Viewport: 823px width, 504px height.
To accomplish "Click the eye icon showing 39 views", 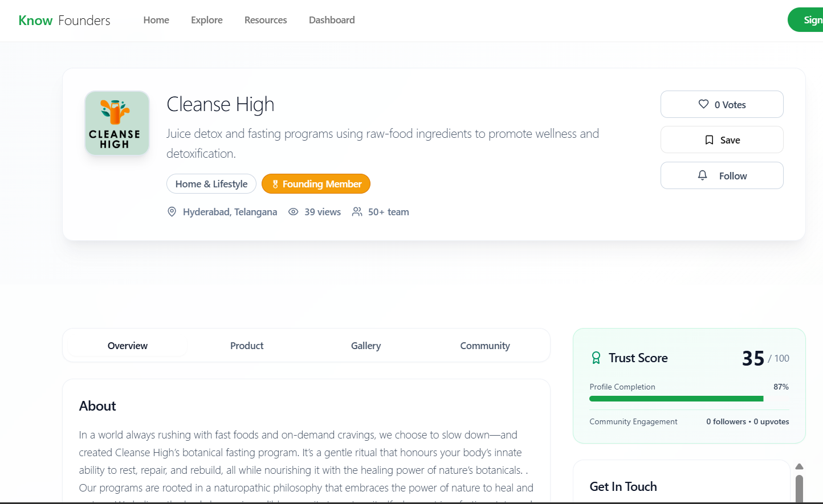I will click(x=294, y=211).
